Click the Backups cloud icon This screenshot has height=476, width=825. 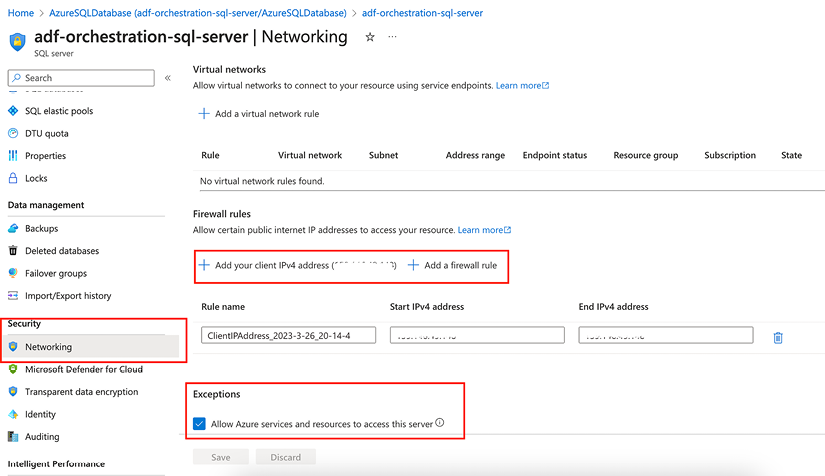click(x=13, y=228)
